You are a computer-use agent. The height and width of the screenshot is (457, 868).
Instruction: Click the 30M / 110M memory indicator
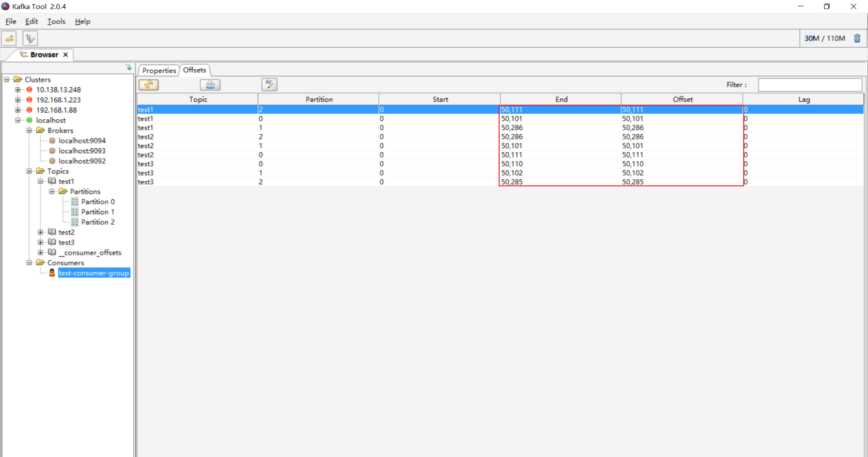825,38
